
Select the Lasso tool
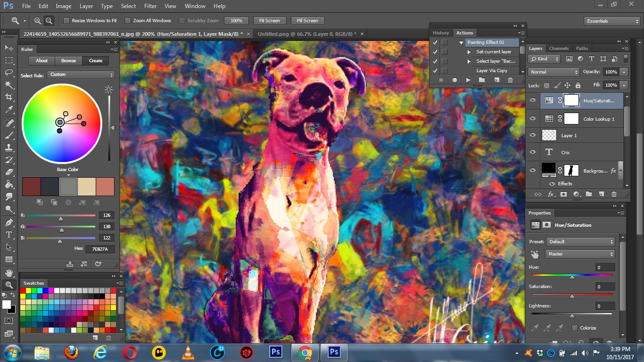coord(8,73)
